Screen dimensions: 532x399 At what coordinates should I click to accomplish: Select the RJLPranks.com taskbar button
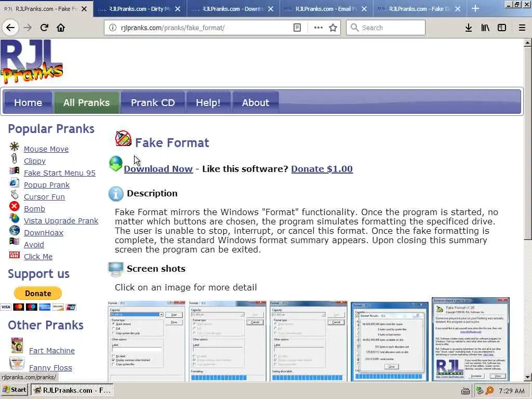[73, 390]
